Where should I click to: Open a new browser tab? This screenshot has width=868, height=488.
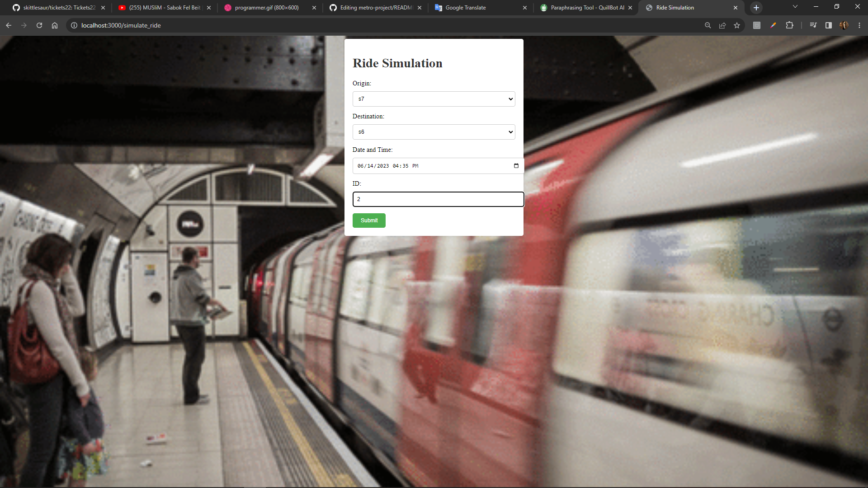pos(755,8)
